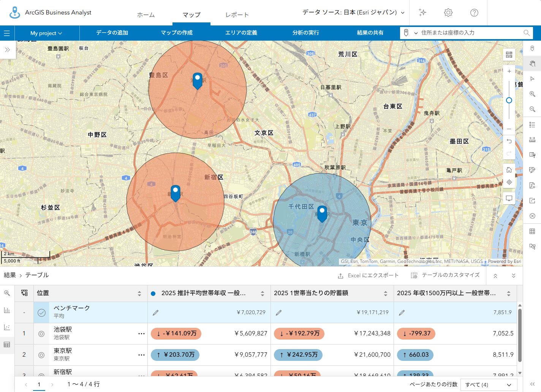Click Excel にエクスポート button
Screen dimensions: 541x392
(368, 275)
